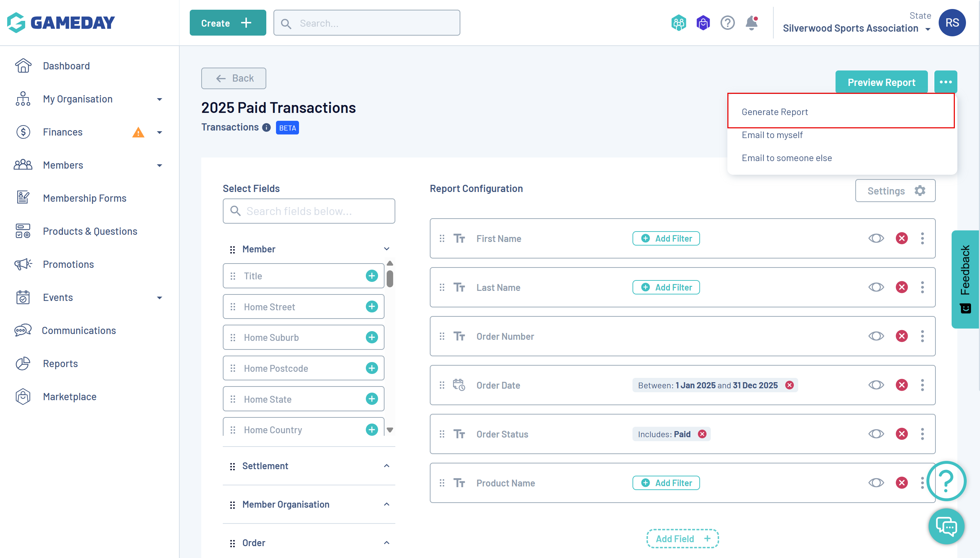Click the Transactions info icon
980x558 pixels.
(267, 128)
